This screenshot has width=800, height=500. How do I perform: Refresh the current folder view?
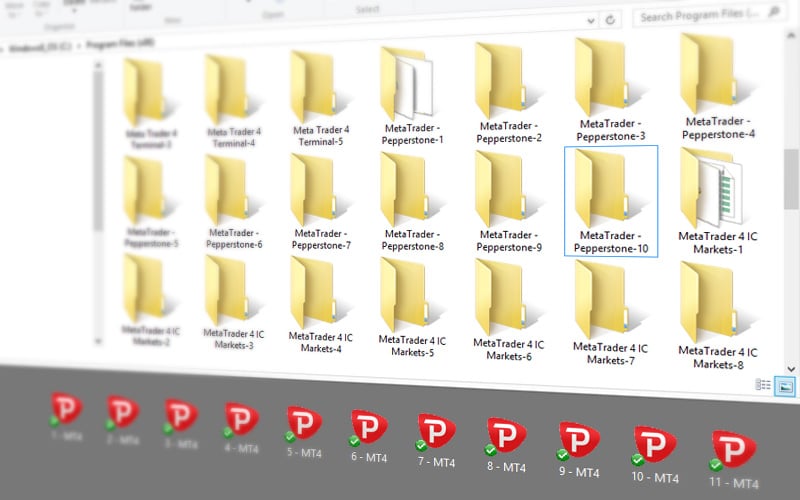610,20
